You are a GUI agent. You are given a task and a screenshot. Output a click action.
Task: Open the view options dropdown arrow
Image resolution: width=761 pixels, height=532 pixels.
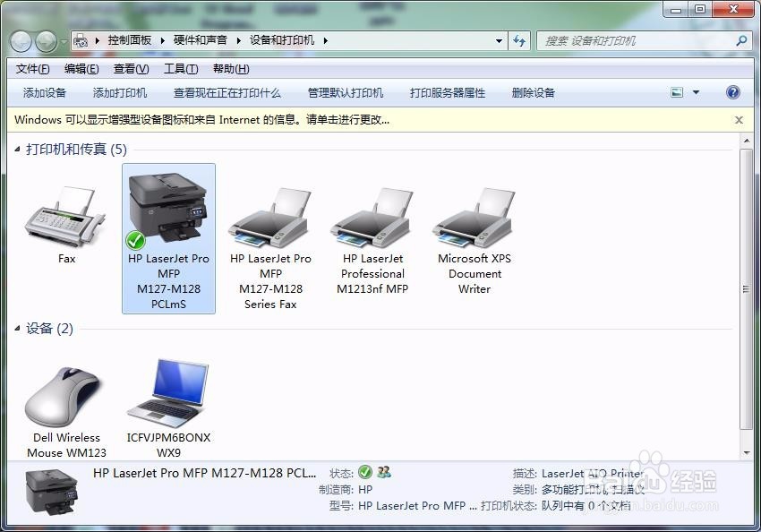[x=696, y=92]
